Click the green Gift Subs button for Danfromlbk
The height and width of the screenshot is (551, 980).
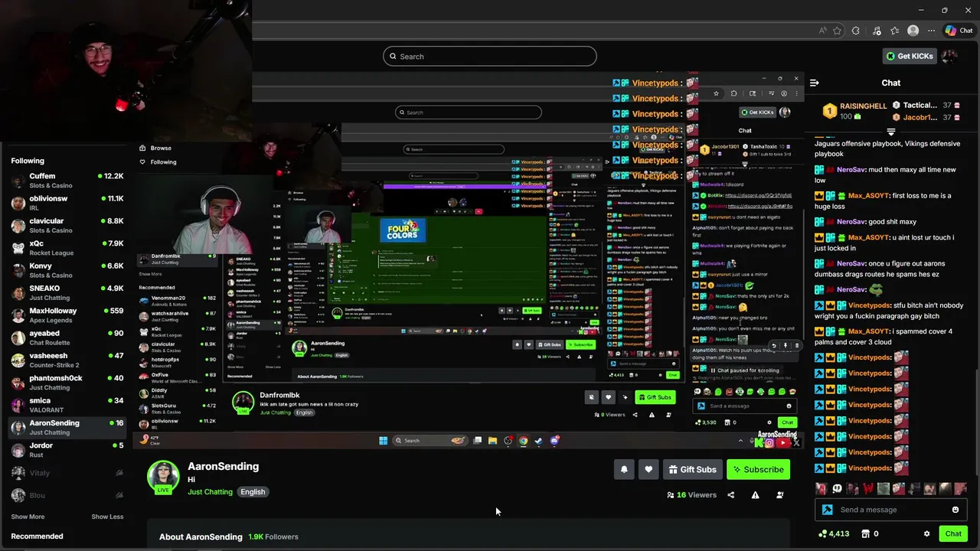[655, 397]
